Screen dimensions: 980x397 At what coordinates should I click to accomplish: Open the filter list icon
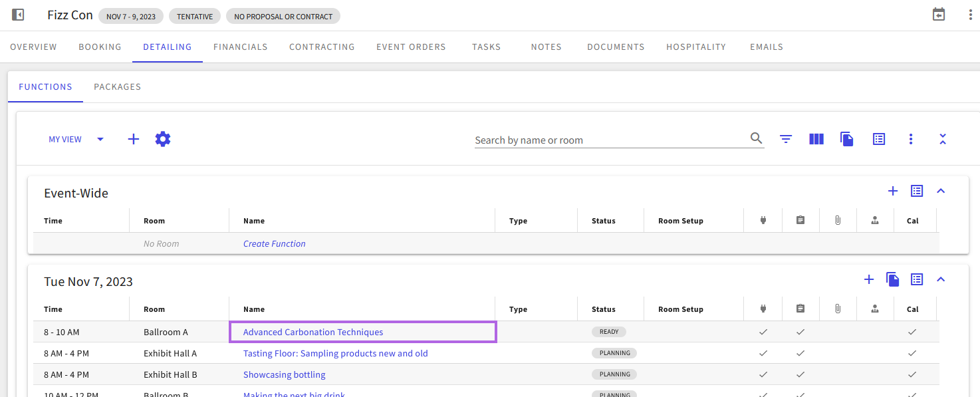(x=786, y=139)
